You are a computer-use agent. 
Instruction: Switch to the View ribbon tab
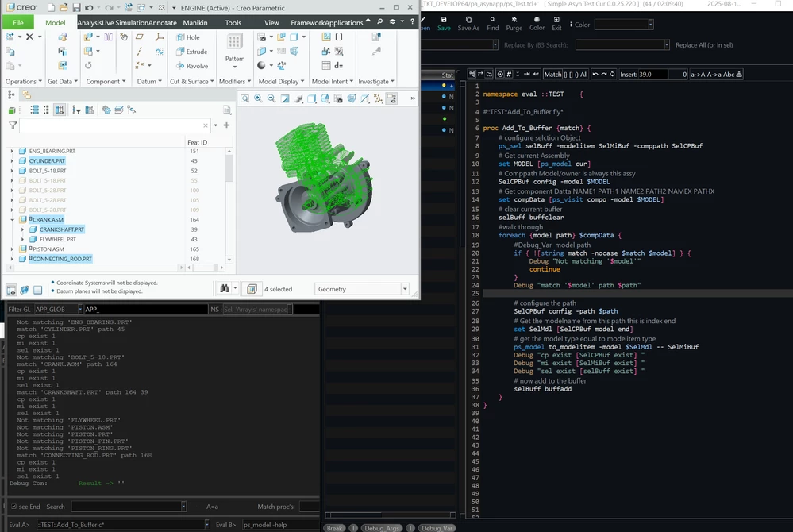click(x=271, y=22)
